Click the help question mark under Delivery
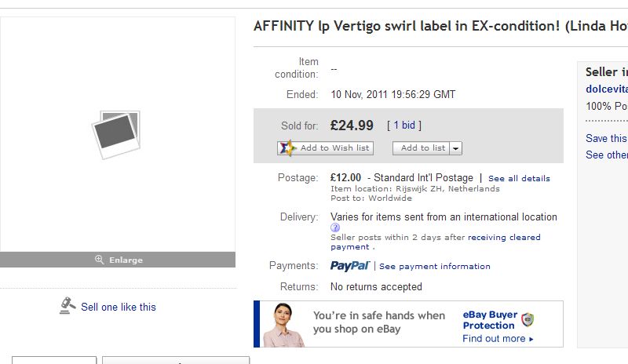The height and width of the screenshot is (364, 628). tap(335, 227)
